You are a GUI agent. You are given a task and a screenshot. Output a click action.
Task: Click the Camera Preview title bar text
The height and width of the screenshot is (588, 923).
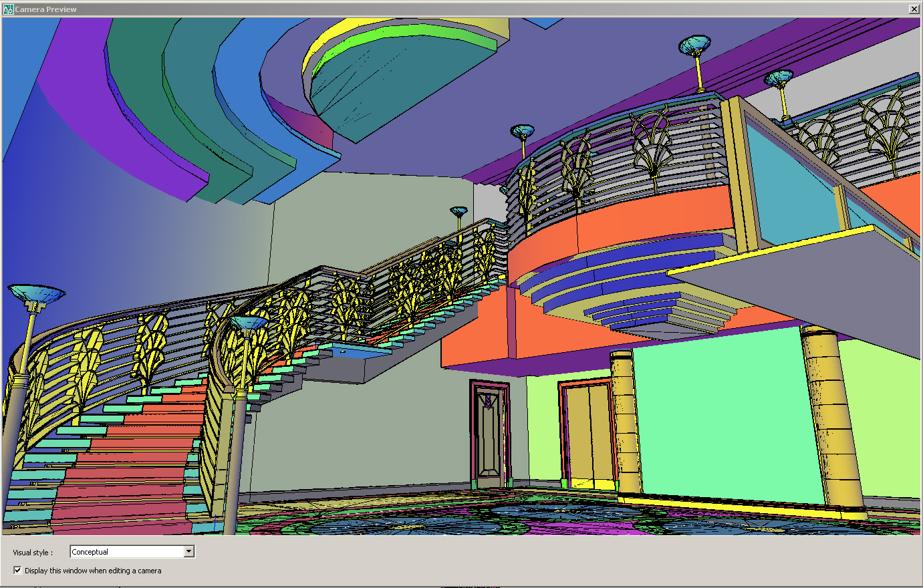(46, 9)
